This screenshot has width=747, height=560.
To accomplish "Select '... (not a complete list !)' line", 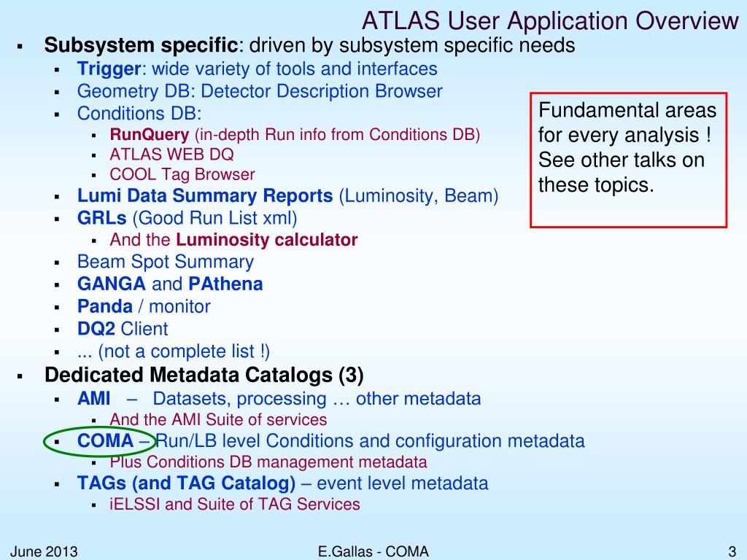I will [174, 351].
